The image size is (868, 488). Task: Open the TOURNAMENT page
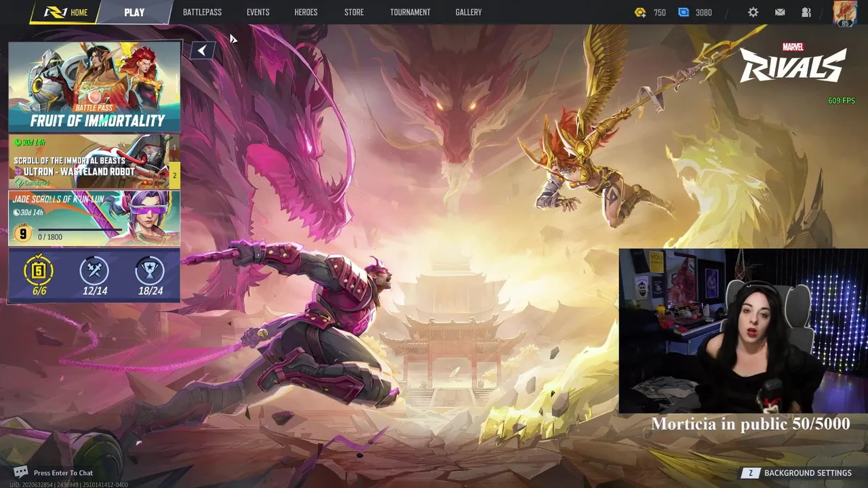coord(410,12)
